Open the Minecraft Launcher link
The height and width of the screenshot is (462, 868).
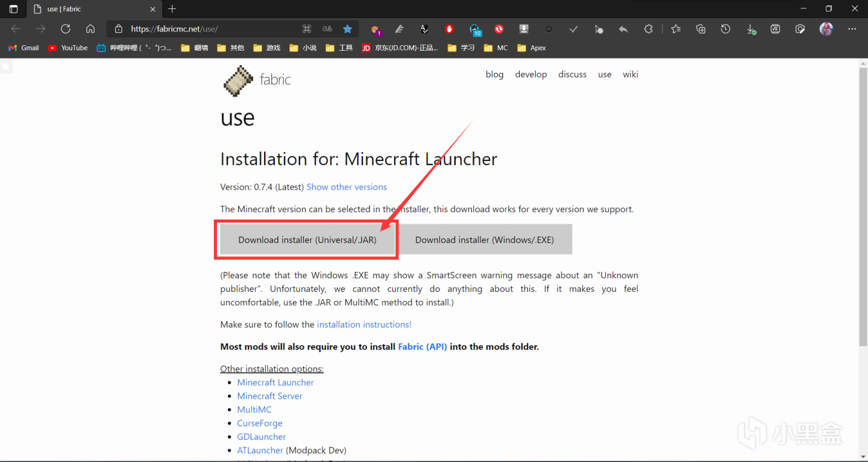pos(275,382)
